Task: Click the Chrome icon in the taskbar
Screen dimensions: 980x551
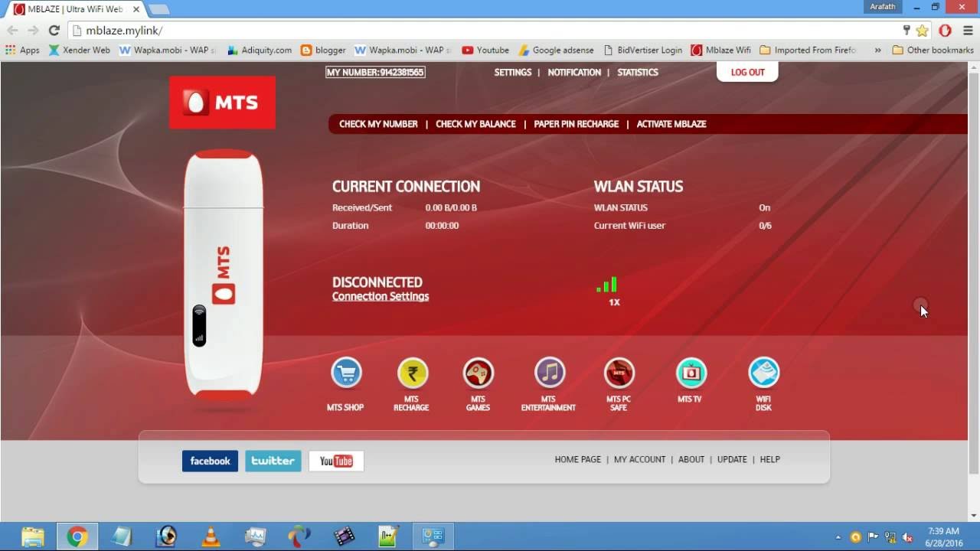Action: point(77,536)
